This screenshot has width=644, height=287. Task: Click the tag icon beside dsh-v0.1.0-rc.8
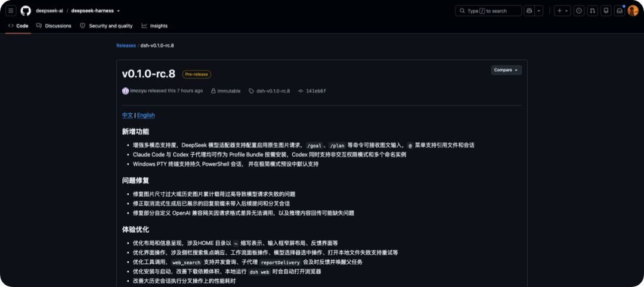tap(252, 91)
